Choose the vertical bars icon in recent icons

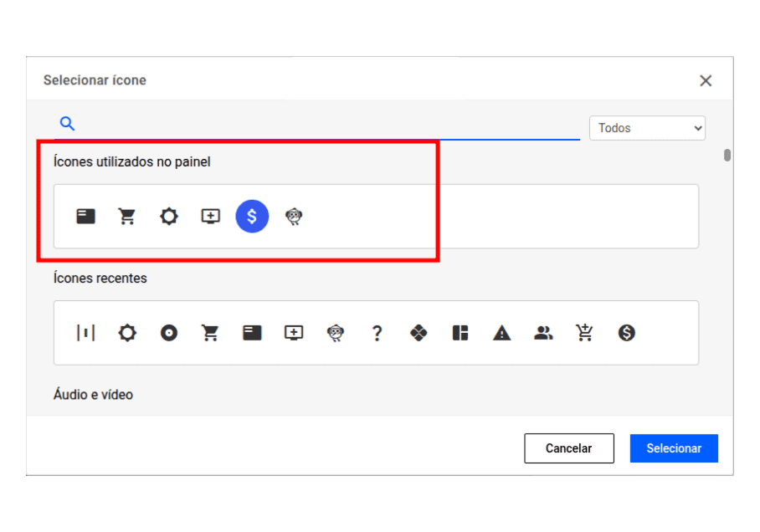click(x=85, y=333)
